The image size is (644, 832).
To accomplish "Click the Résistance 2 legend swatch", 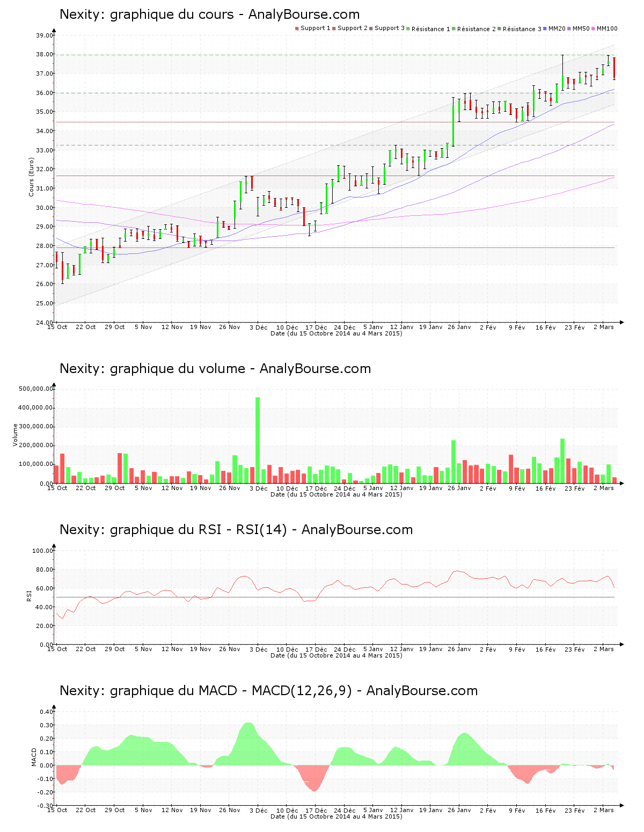I will point(454,28).
